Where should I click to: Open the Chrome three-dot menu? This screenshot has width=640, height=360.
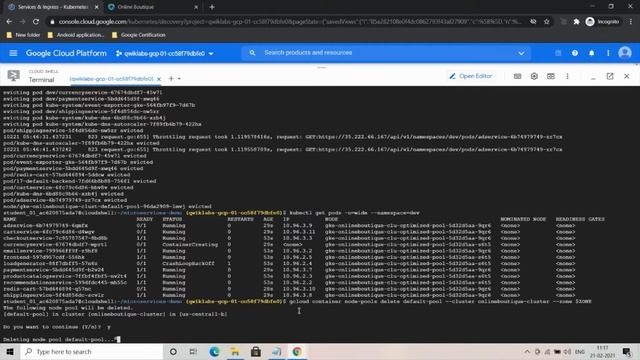(631, 22)
